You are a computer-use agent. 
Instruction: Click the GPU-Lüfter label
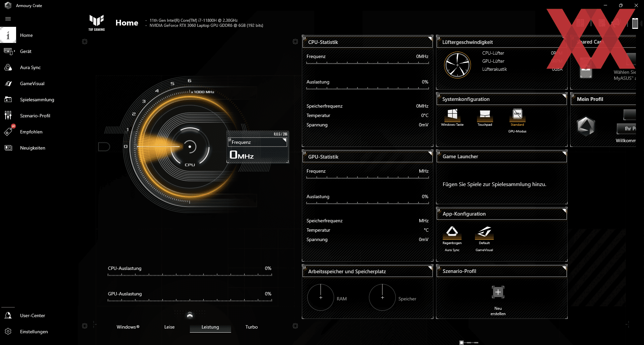click(493, 61)
